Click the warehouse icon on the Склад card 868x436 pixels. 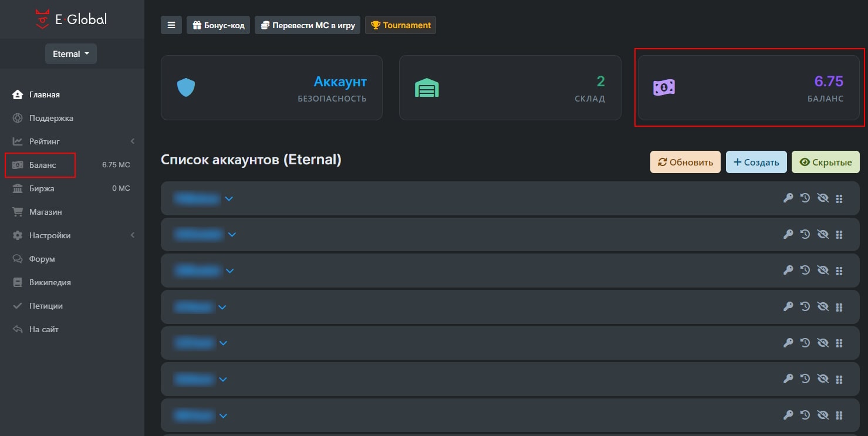pos(427,87)
